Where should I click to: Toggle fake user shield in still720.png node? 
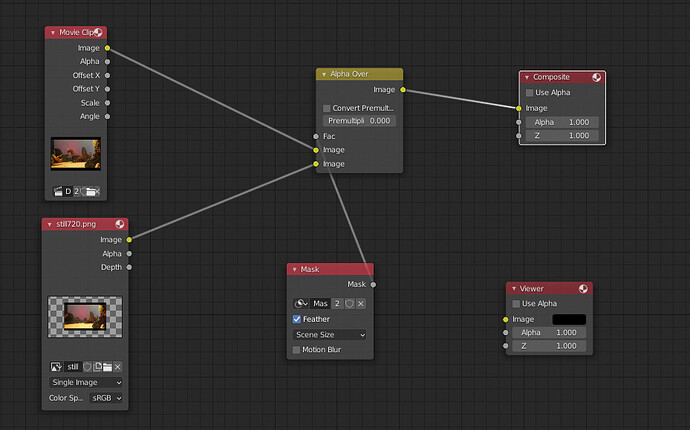click(x=87, y=367)
